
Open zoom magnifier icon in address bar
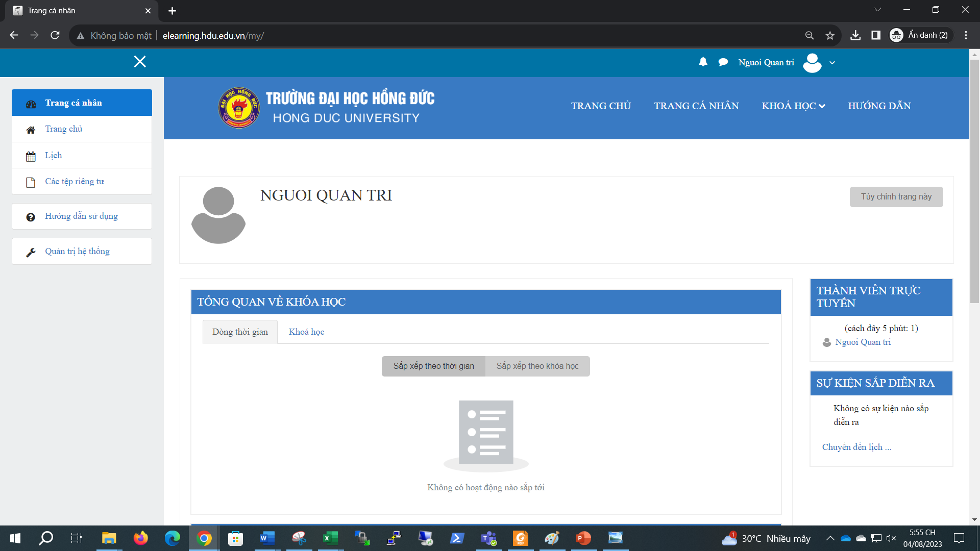pyautogui.click(x=810, y=35)
